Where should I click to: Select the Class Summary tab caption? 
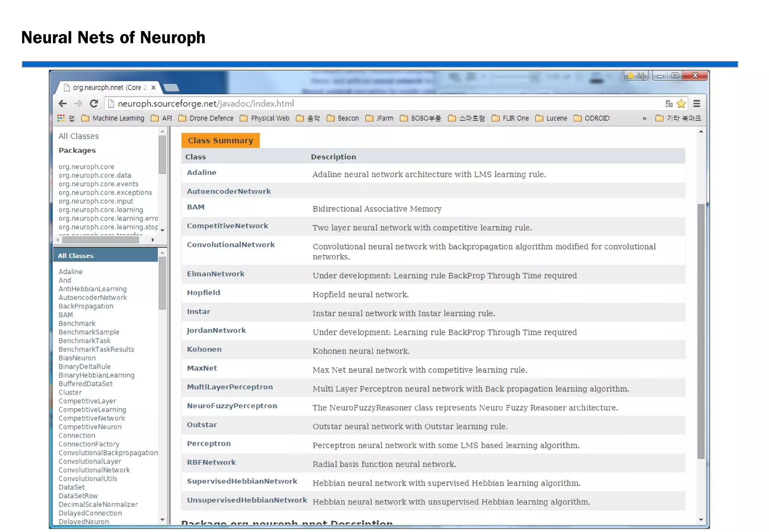pos(220,140)
